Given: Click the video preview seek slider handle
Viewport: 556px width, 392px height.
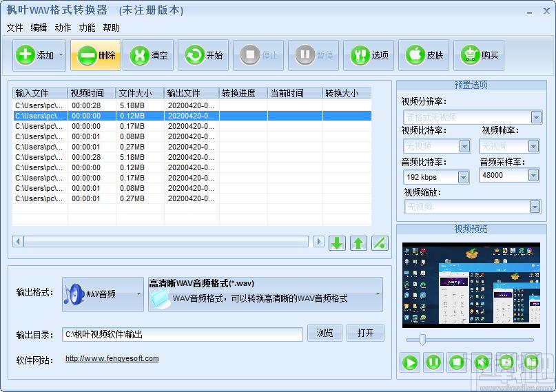Looking at the screenshot, I should (x=422, y=339).
